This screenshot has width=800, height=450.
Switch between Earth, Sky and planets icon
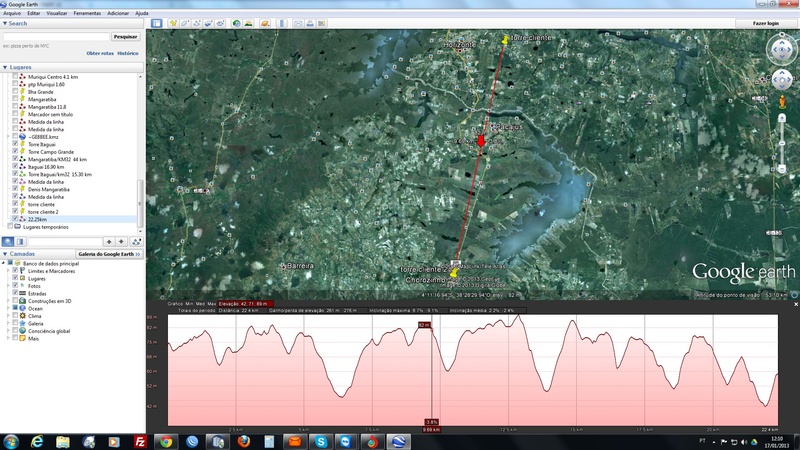pyautogui.click(x=265, y=23)
